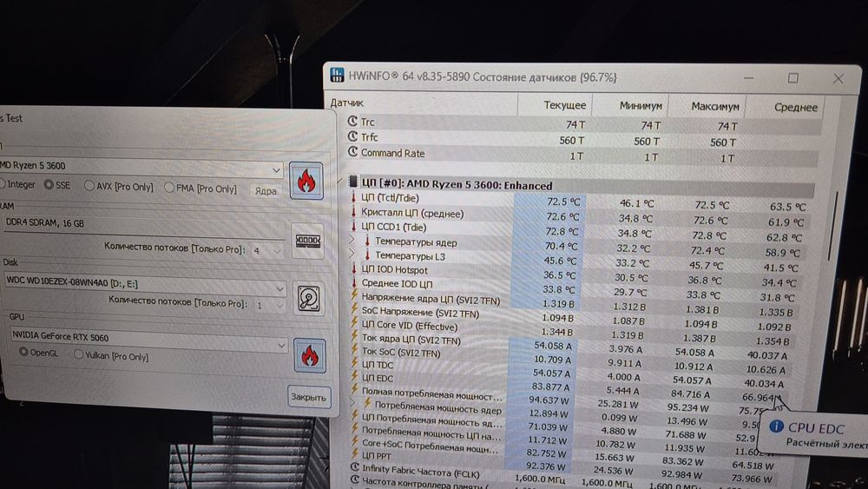Click lightning icon beside ЦП EDC

click(354, 376)
